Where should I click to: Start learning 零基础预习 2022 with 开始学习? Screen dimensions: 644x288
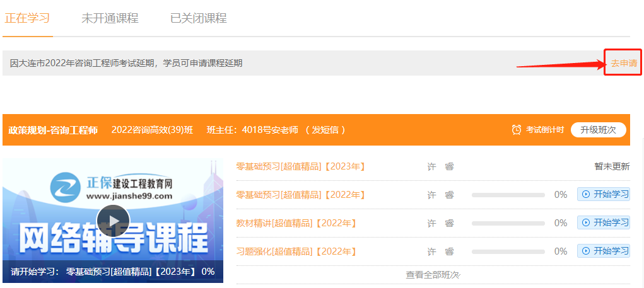coord(604,195)
